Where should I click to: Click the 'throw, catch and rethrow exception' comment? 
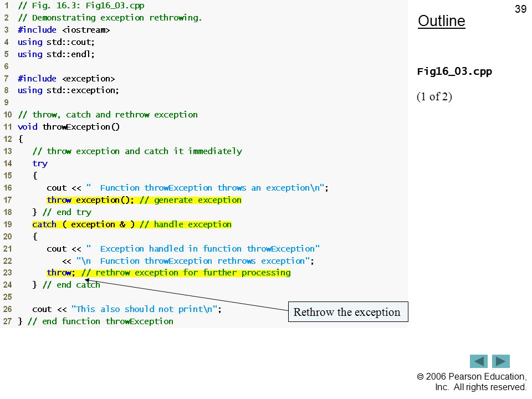pos(108,115)
